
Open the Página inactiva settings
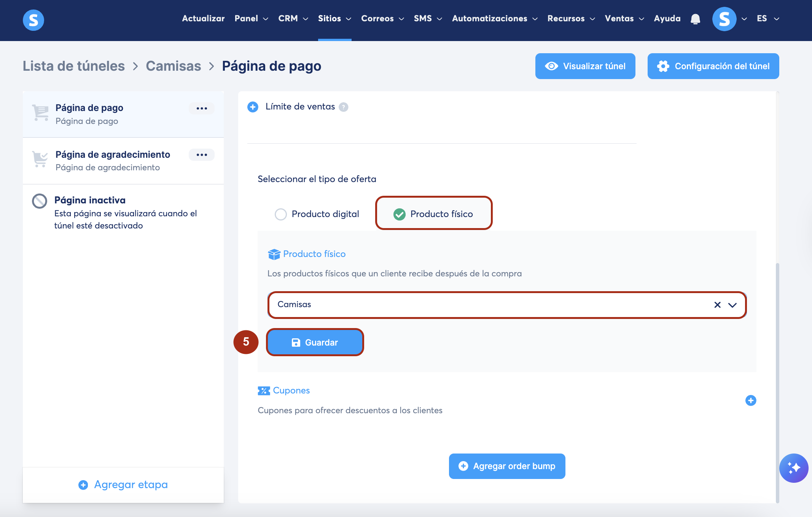pos(90,200)
